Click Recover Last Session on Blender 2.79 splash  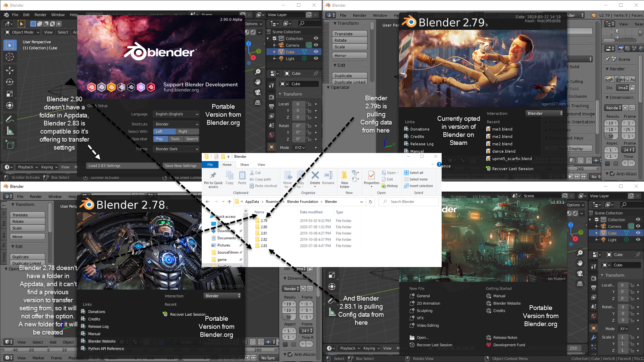click(512, 169)
